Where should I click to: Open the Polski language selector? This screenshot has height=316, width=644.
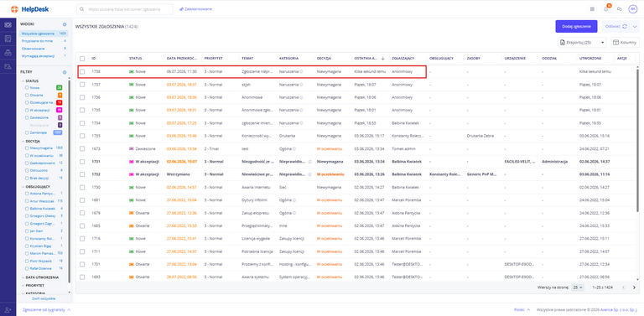(522, 309)
